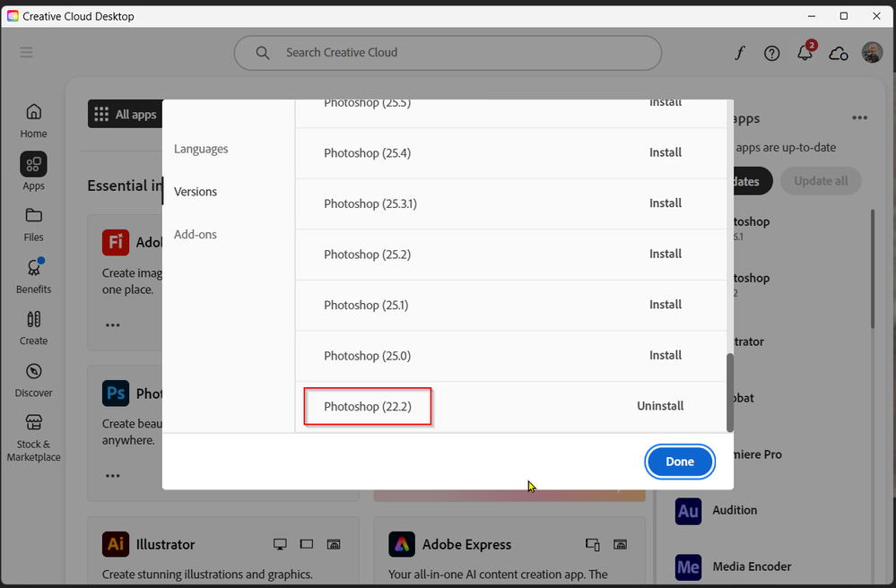This screenshot has height=588, width=896.
Task: Open the help question mark icon
Action: coord(771,53)
